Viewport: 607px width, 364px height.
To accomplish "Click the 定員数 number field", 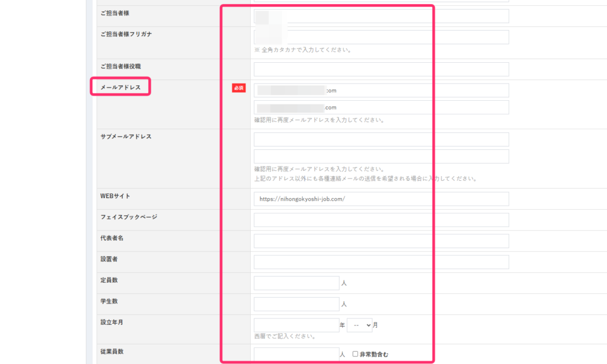I will (x=296, y=283).
